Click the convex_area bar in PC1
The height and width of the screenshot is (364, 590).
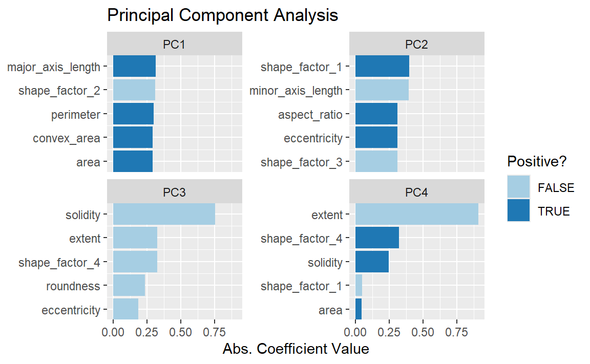click(133, 138)
